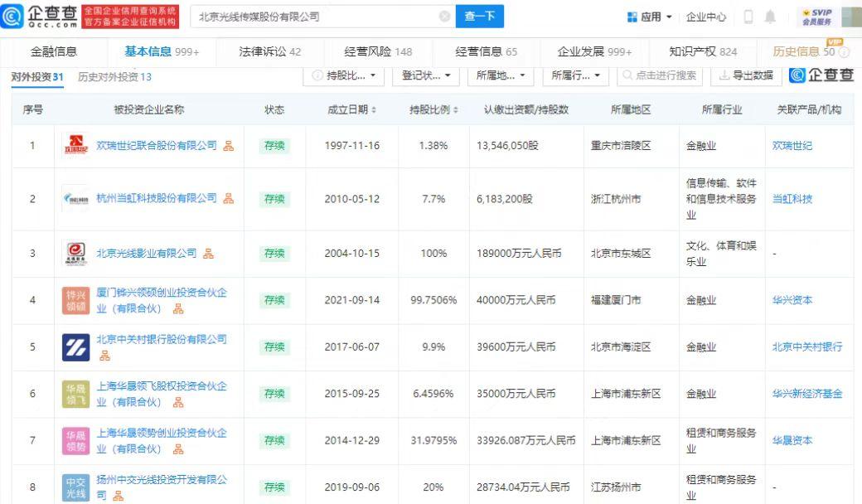The image size is (862, 504).
Task: Open equity chart icon beside 扬州中交光线投资开发有限公司
Action: click(119, 496)
